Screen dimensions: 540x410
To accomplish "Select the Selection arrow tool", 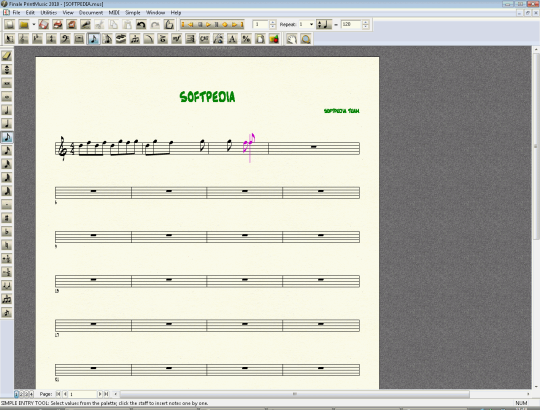I will 10,39.
